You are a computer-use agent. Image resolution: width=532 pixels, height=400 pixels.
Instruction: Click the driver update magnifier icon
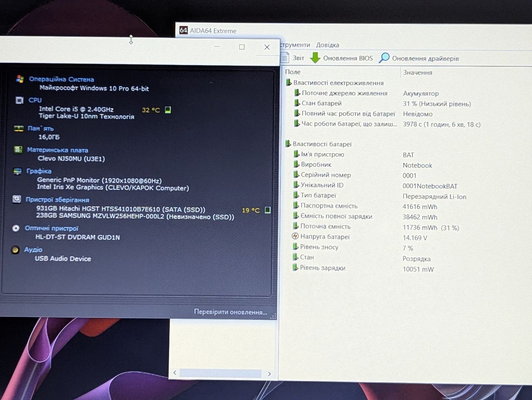pyautogui.click(x=384, y=58)
